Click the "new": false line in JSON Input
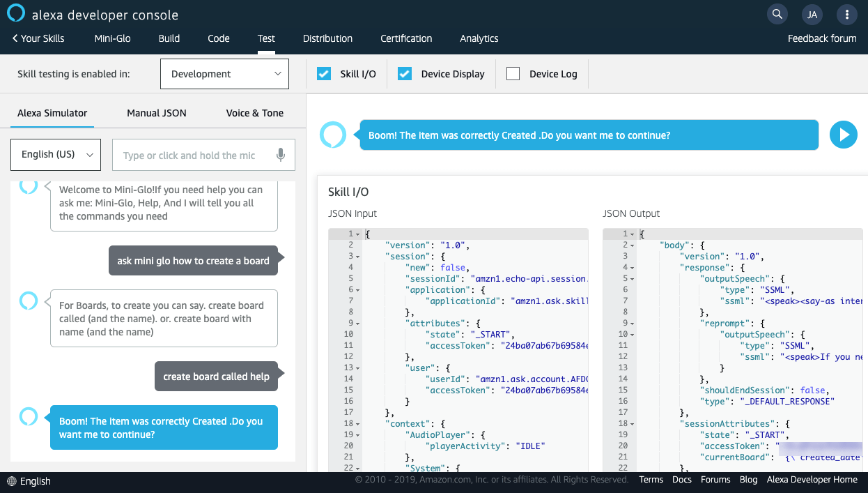 coord(438,268)
